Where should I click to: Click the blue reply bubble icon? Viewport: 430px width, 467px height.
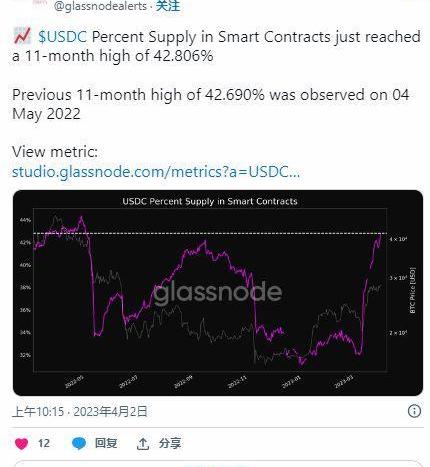coord(79,444)
